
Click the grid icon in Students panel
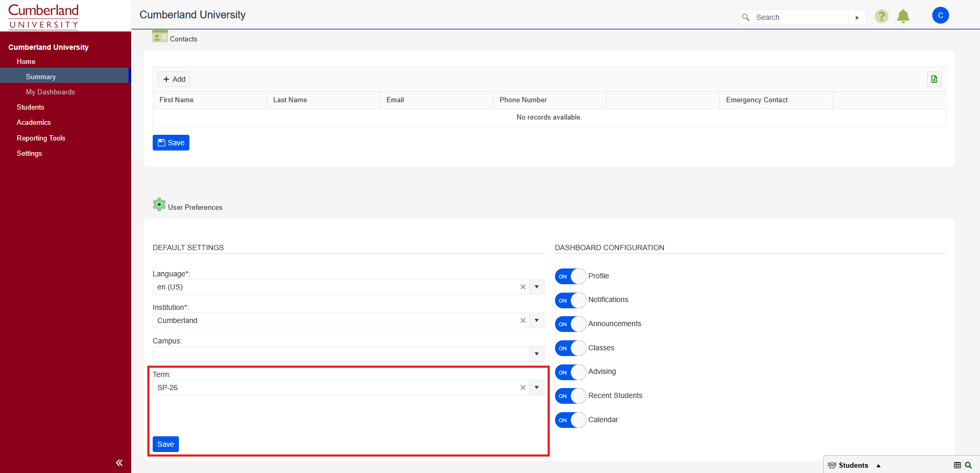(957, 465)
